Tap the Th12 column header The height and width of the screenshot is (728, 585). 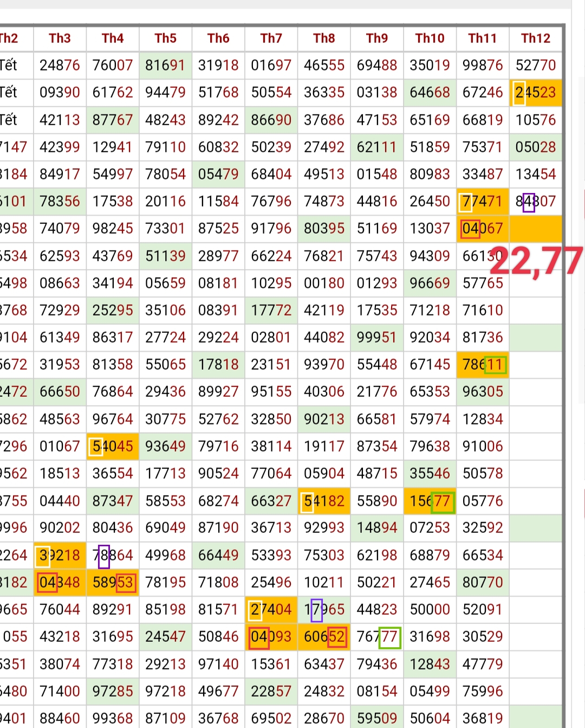pyautogui.click(x=536, y=38)
